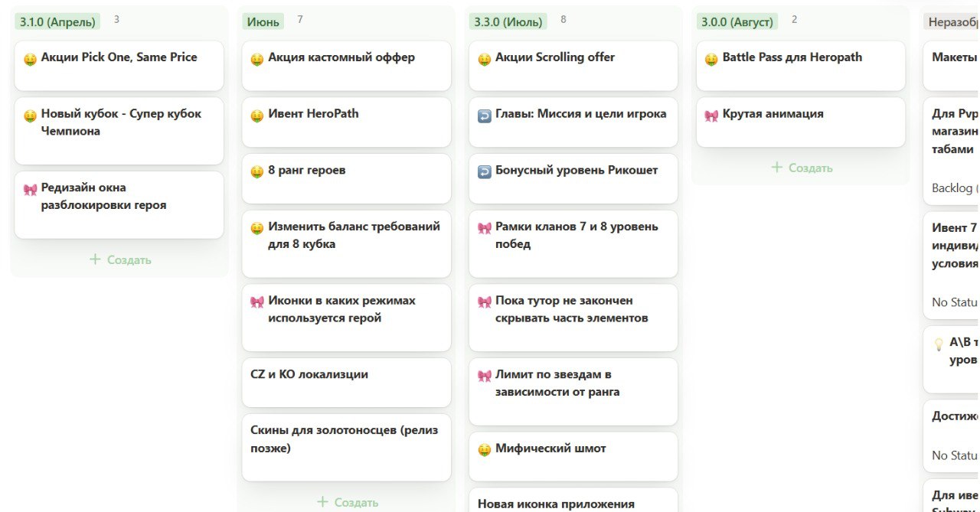Viewport: 980px width, 512px height.
Task: Open the Ивент HeroPath card
Action: tap(346, 121)
